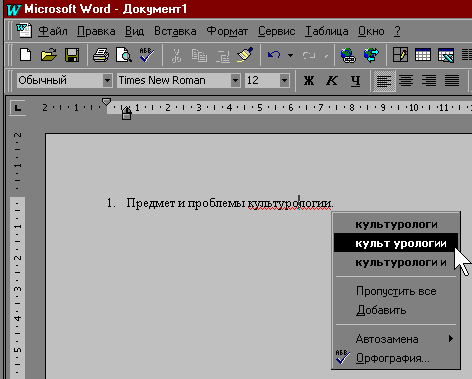Toggle underline formatting Ч

coord(355,80)
